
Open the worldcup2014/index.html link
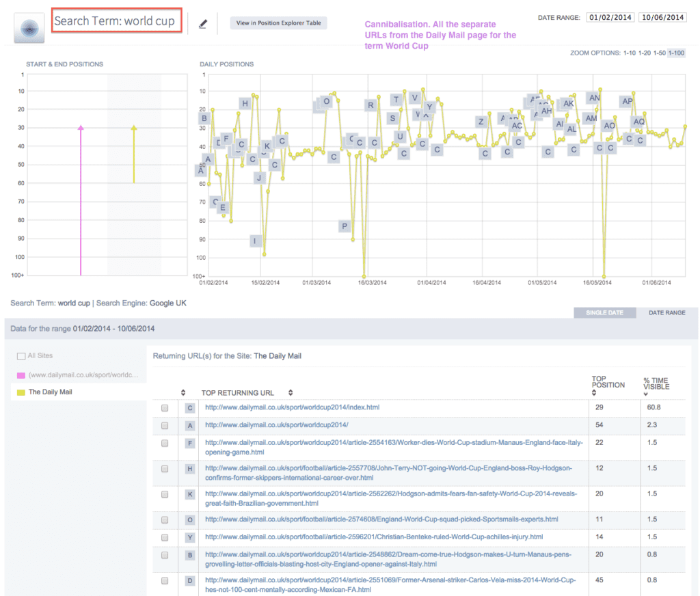(x=292, y=407)
